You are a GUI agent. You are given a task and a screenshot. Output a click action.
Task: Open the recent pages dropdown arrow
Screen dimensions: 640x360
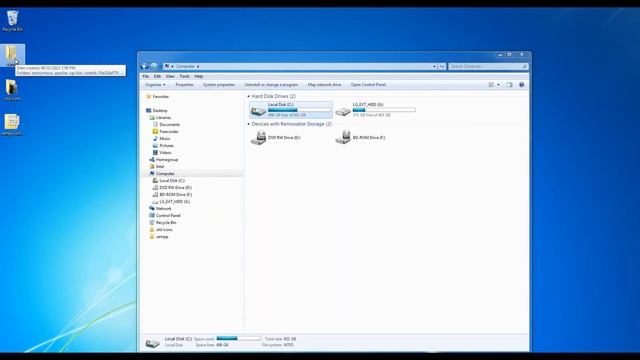click(160, 66)
